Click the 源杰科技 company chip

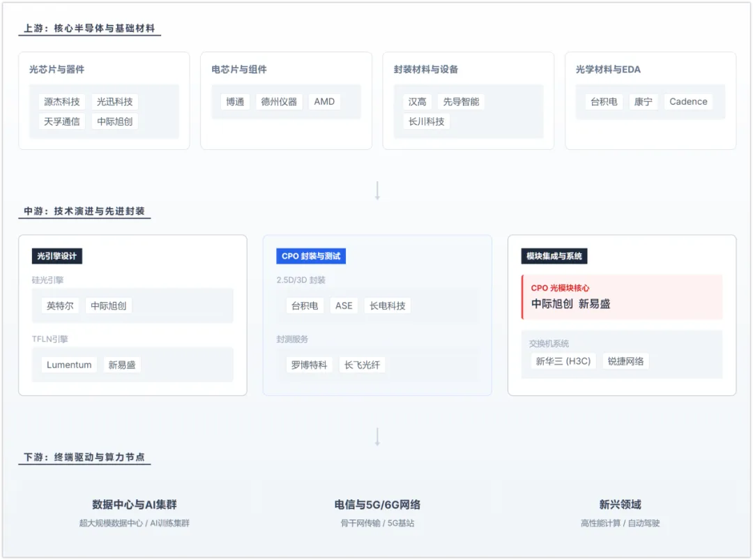click(x=62, y=102)
